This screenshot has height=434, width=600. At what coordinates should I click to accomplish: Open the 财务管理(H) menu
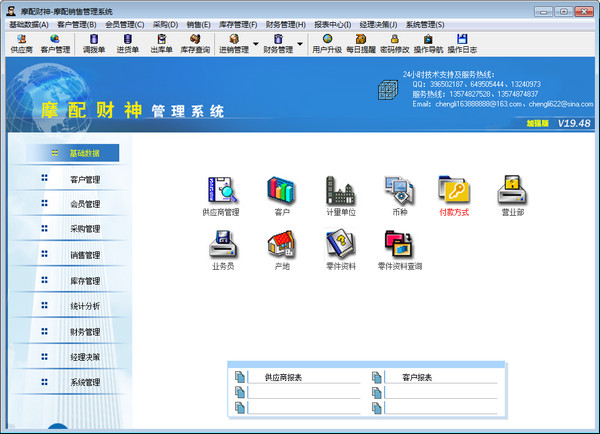(285, 25)
